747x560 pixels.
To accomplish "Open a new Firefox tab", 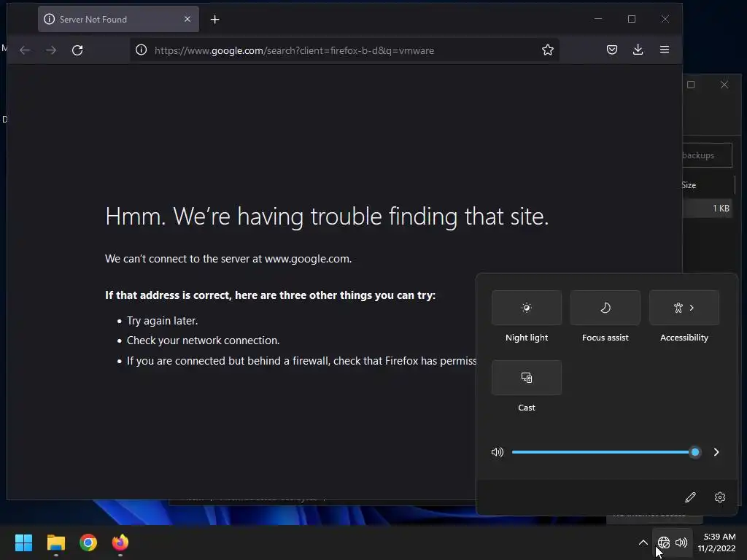I will 215,20.
